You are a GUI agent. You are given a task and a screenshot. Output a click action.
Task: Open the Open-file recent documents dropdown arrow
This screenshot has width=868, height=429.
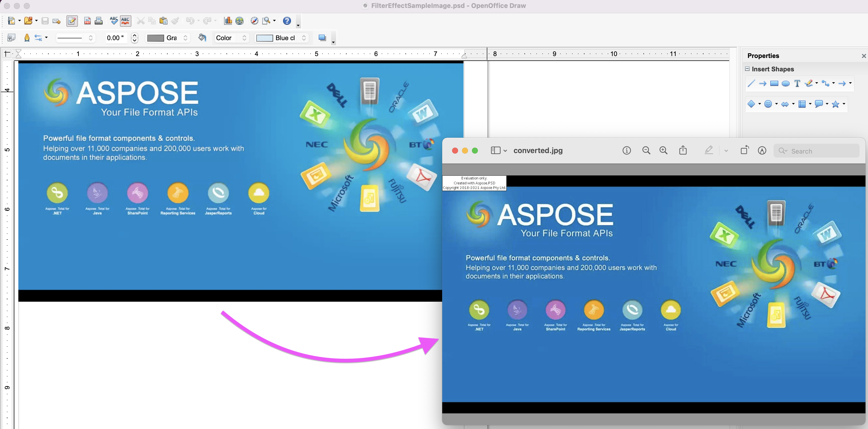(x=36, y=21)
